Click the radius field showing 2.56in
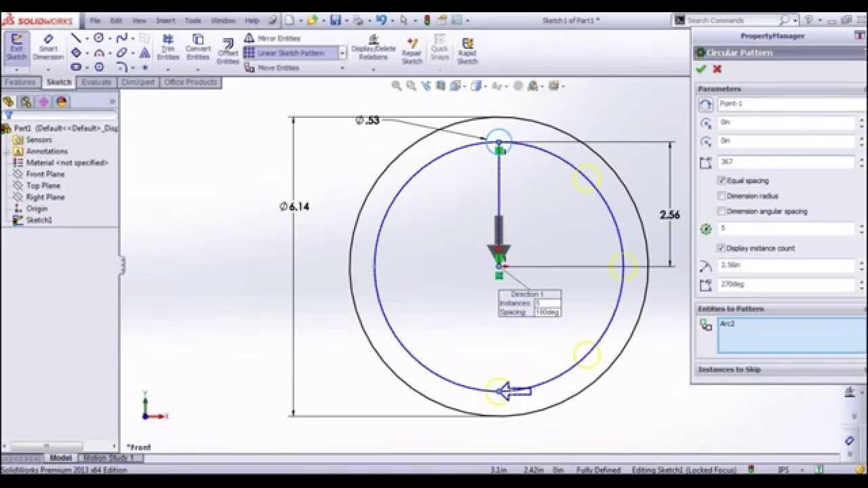This screenshot has width=868, height=488. tap(785, 266)
